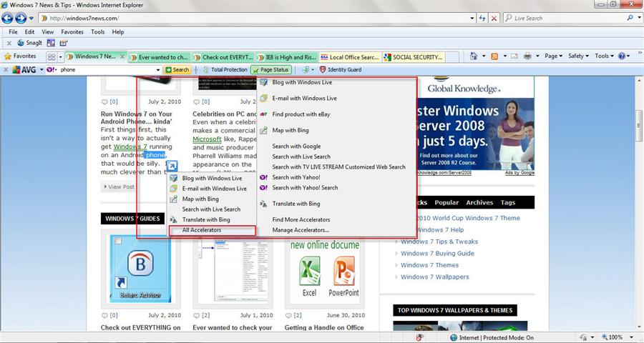Viewport: 644px width, 343px height.
Task: Click the AVG Search button
Action: click(177, 70)
